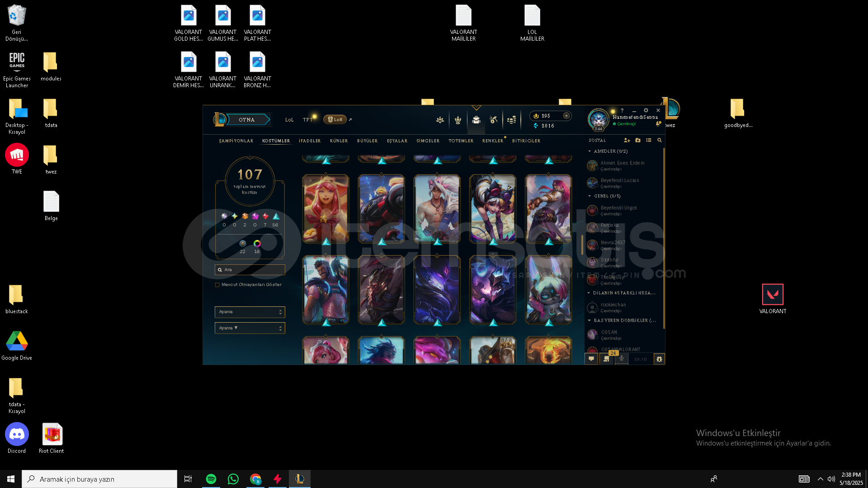Open WhatsApp from the Windows taskbar
Screen dimensions: 868x488
[x=233, y=479]
